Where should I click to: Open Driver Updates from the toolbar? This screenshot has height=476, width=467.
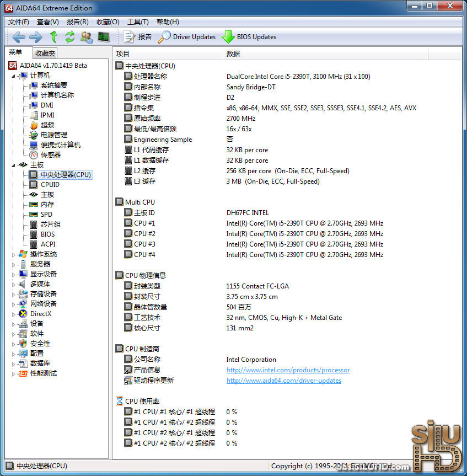tap(186, 37)
